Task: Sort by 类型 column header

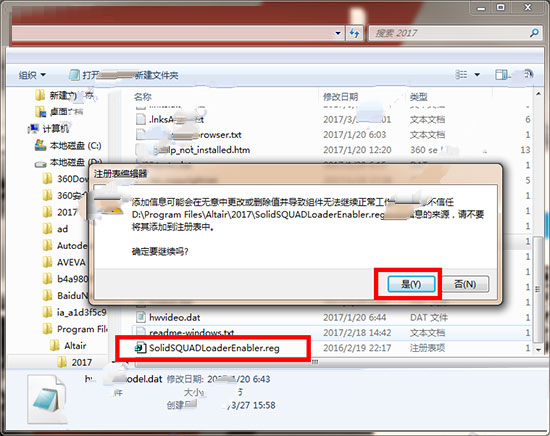Action: click(x=418, y=96)
